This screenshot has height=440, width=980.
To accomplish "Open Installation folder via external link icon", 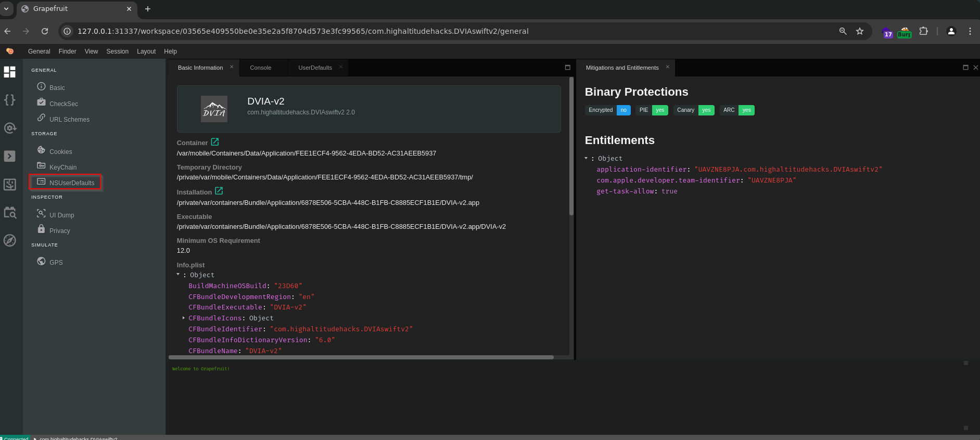I will (x=219, y=191).
